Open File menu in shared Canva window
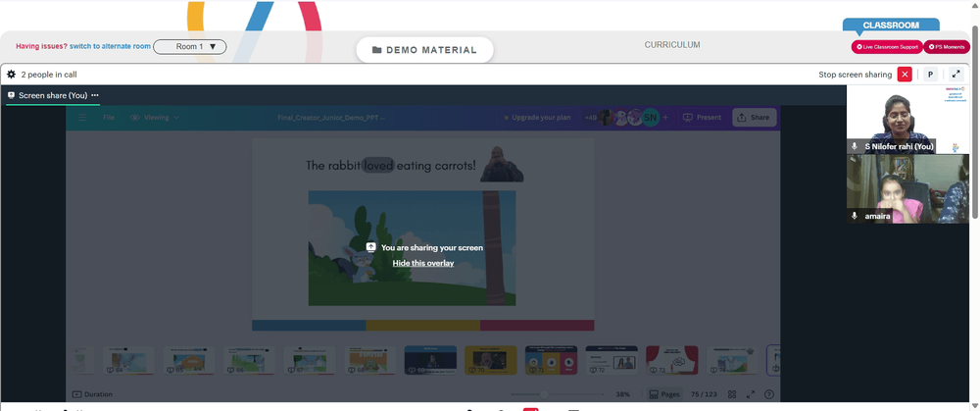Viewport: 980px width, 411px height. point(109,118)
